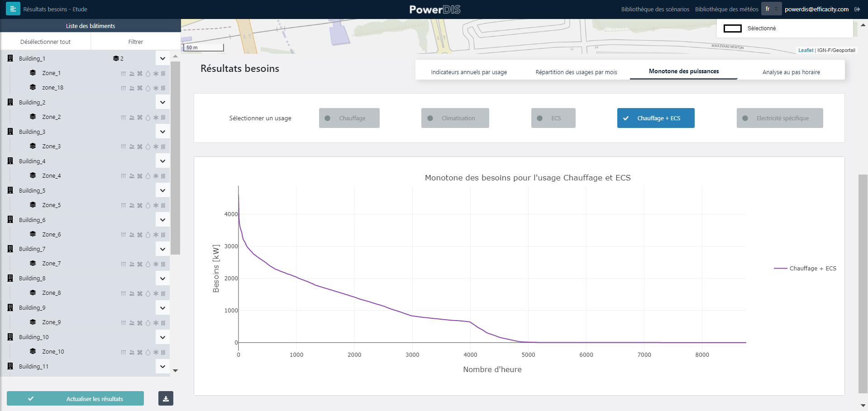
Task: Click Zone_1 water drop icon
Action: pos(148,73)
